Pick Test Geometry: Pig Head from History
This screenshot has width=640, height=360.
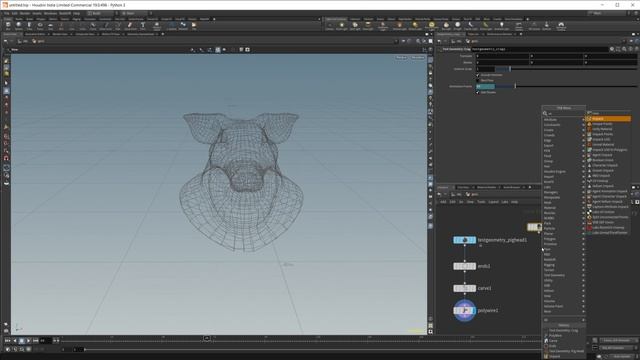point(564,351)
